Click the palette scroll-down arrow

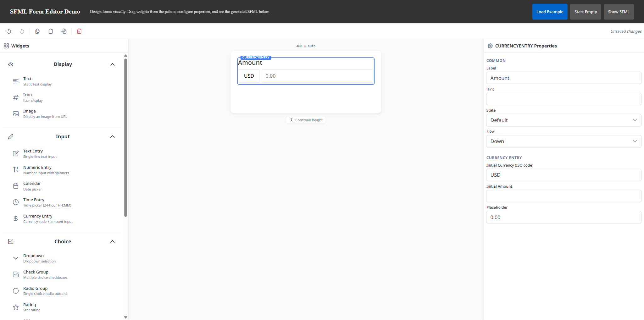point(125,317)
